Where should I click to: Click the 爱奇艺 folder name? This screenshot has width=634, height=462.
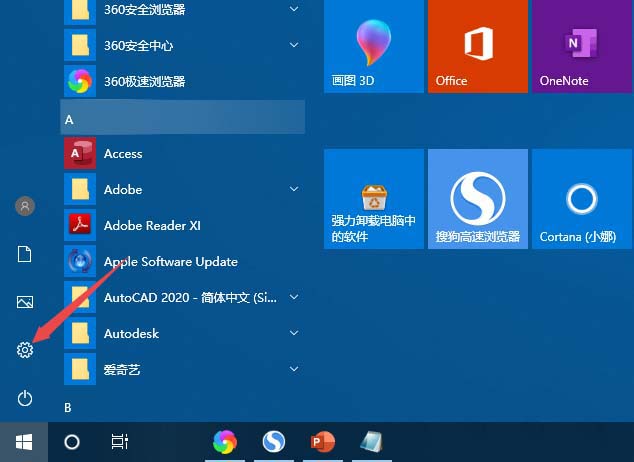click(122, 369)
